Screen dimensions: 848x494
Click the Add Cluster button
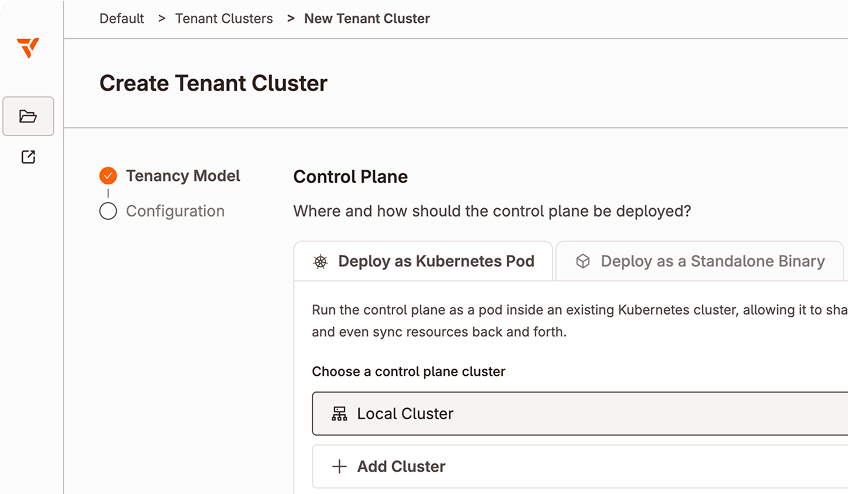(580, 466)
